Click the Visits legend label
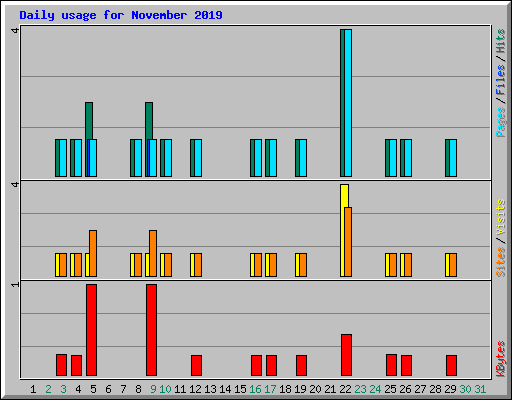Screen dimensions: 512x400 click(x=500, y=218)
